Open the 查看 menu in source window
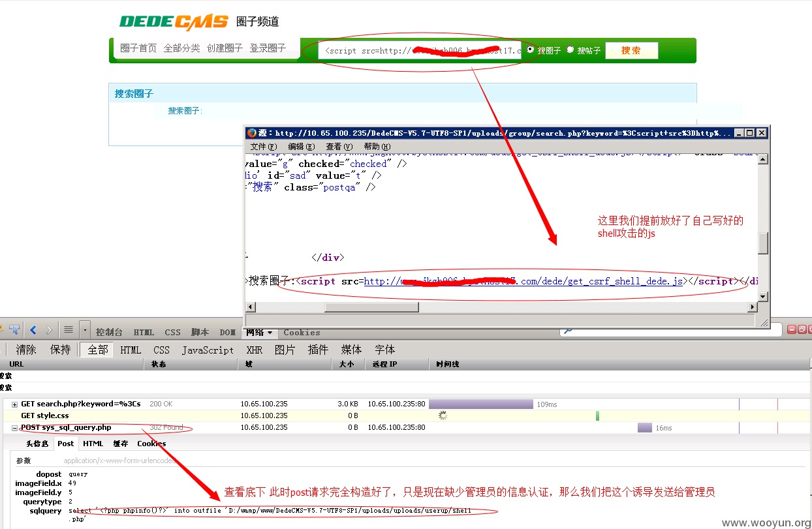 pos(339,146)
